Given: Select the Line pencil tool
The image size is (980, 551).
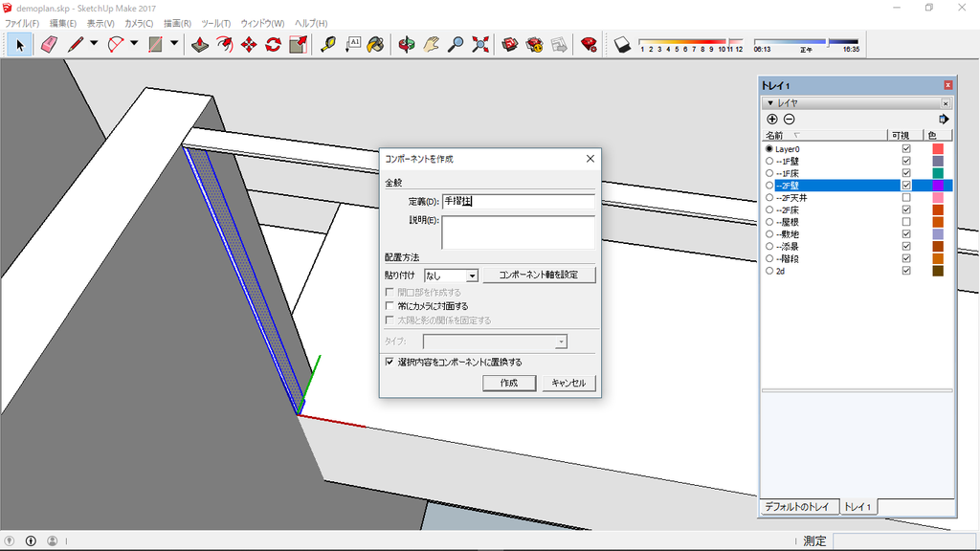Looking at the screenshot, I should [76, 44].
